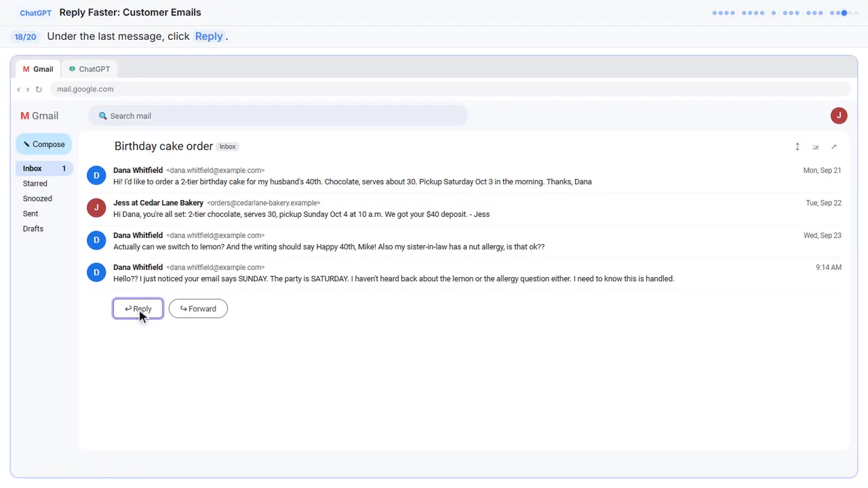The image size is (868, 488).
Task: Click the magnifier icon in the search bar
Action: coord(103,116)
